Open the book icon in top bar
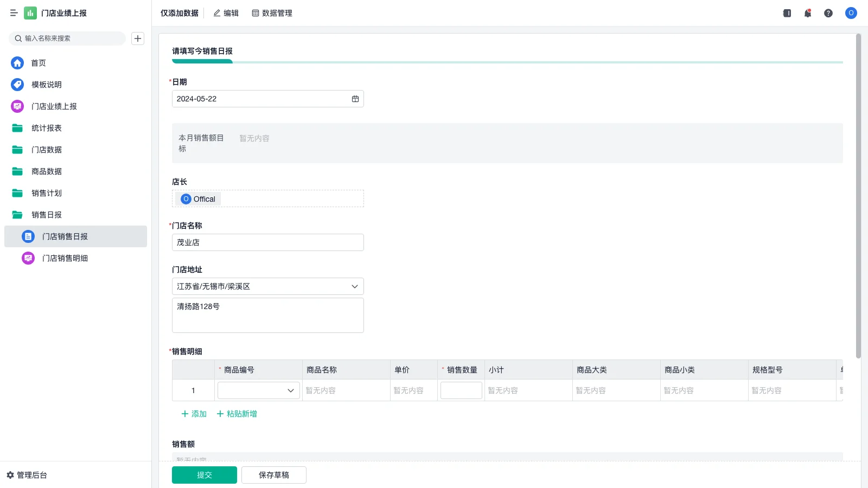Screen dimensions: 868x488 click(787, 13)
